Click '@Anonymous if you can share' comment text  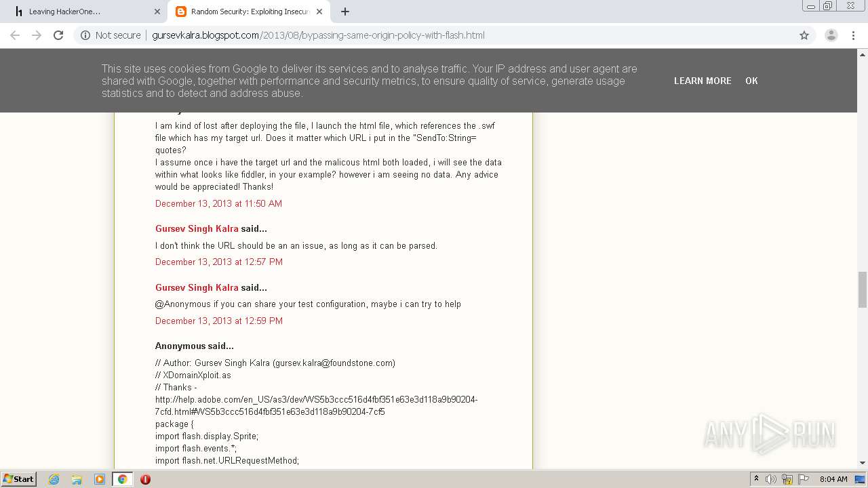[308, 304]
